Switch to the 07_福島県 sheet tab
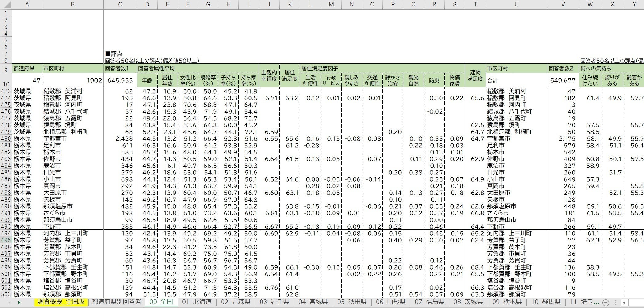The image size is (644, 308). (430, 302)
